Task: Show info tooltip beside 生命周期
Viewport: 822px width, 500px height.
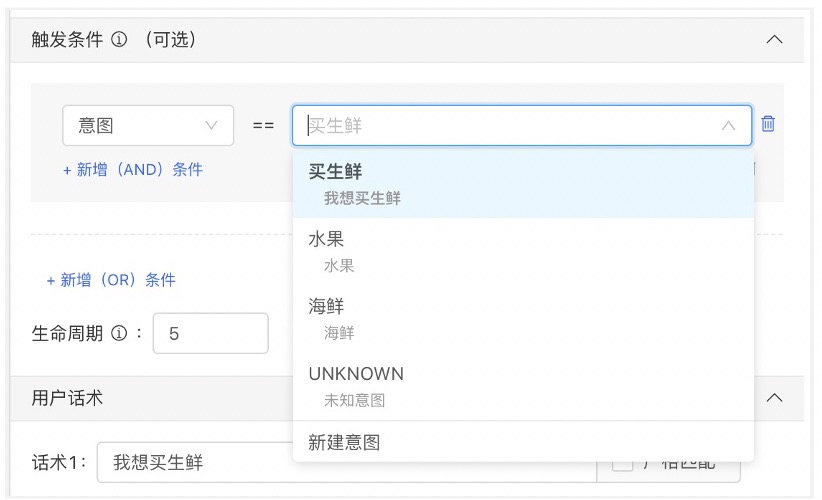Action: tap(119, 333)
